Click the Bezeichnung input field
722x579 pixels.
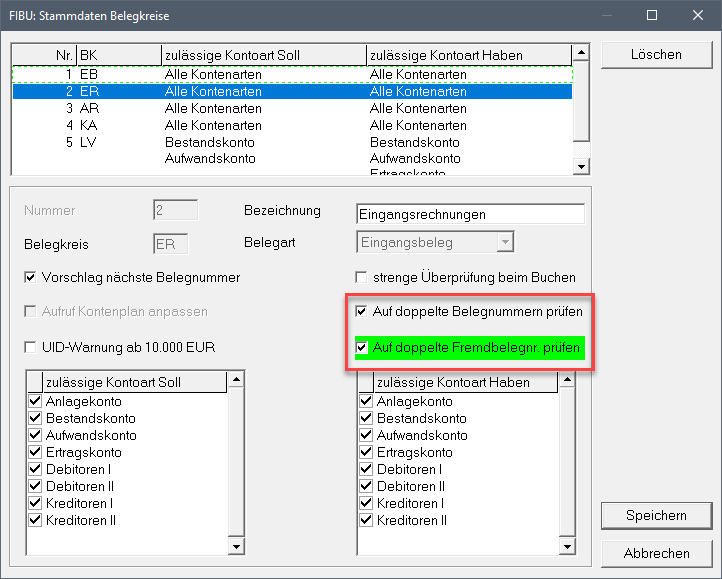point(469,214)
